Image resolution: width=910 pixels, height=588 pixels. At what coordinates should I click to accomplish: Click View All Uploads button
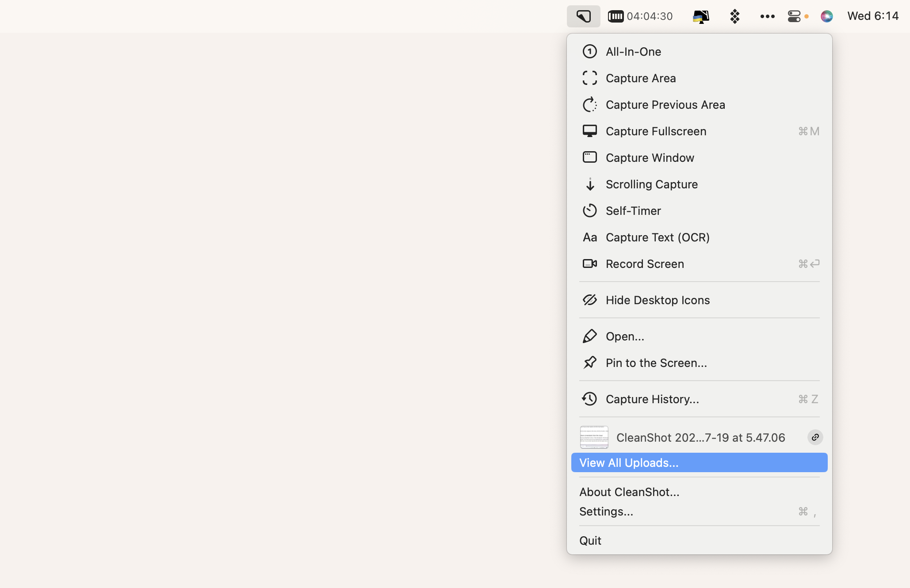tap(699, 462)
